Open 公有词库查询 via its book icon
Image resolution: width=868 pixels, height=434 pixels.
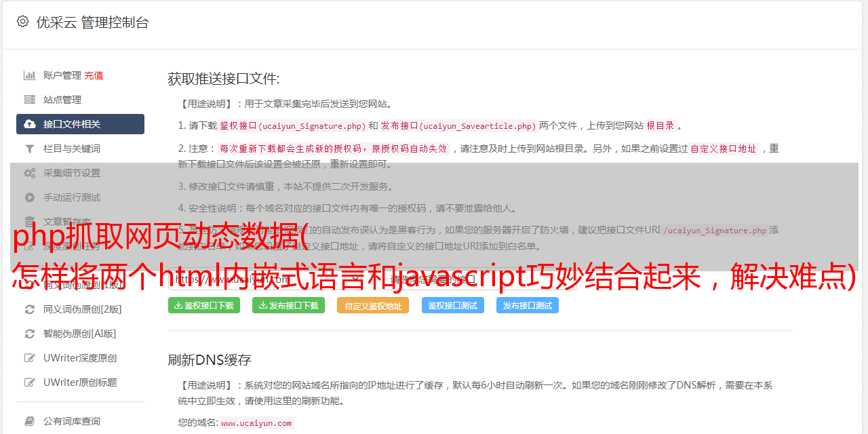(30, 421)
